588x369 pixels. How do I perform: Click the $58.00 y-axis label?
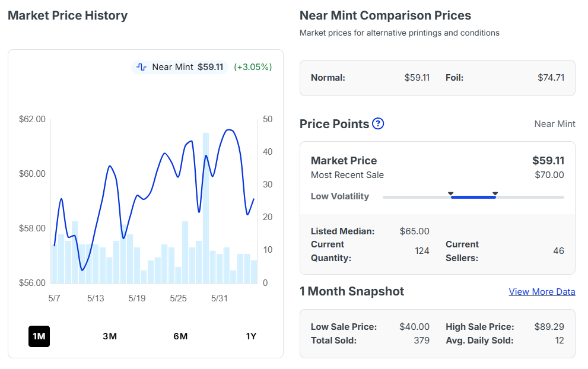[x=32, y=228]
